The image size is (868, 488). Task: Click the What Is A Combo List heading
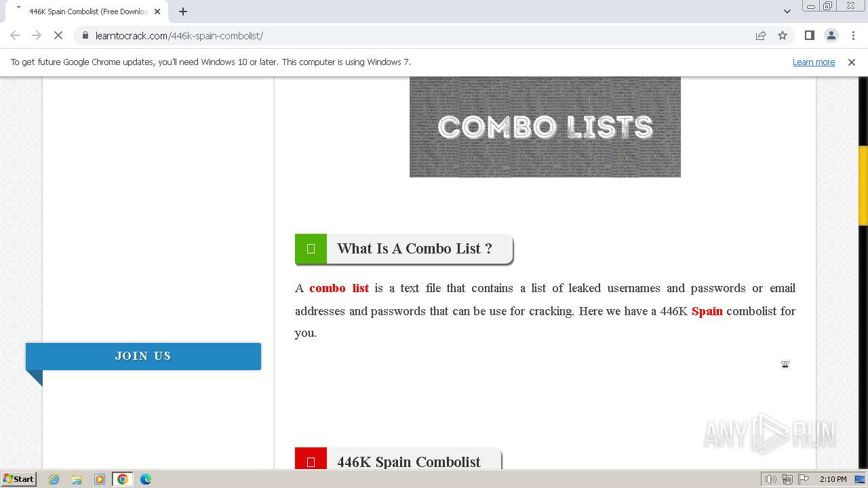[x=414, y=249]
